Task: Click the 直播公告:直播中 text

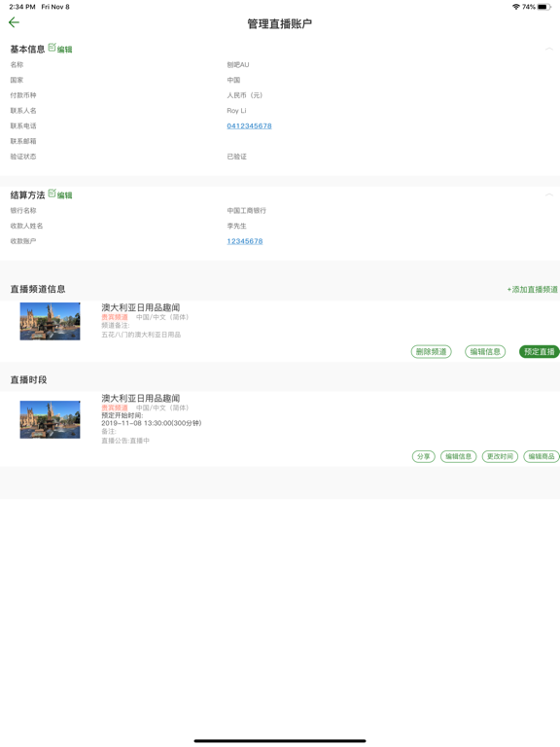Action: [125, 441]
